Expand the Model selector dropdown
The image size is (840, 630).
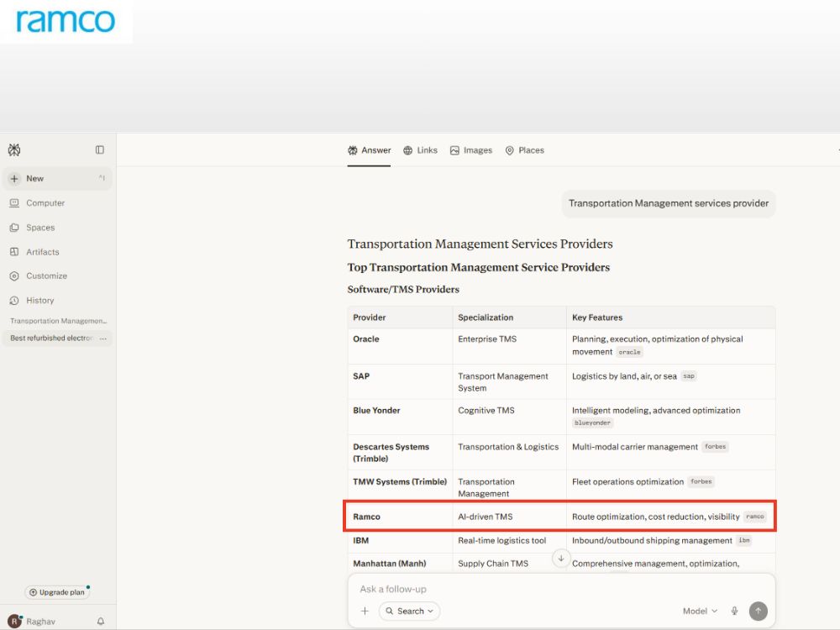(700, 612)
